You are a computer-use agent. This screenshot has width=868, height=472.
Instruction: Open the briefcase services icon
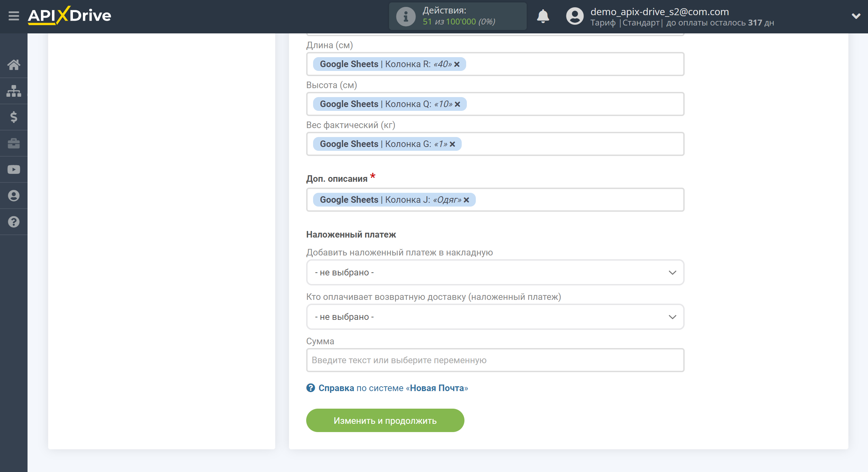(x=14, y=143)
